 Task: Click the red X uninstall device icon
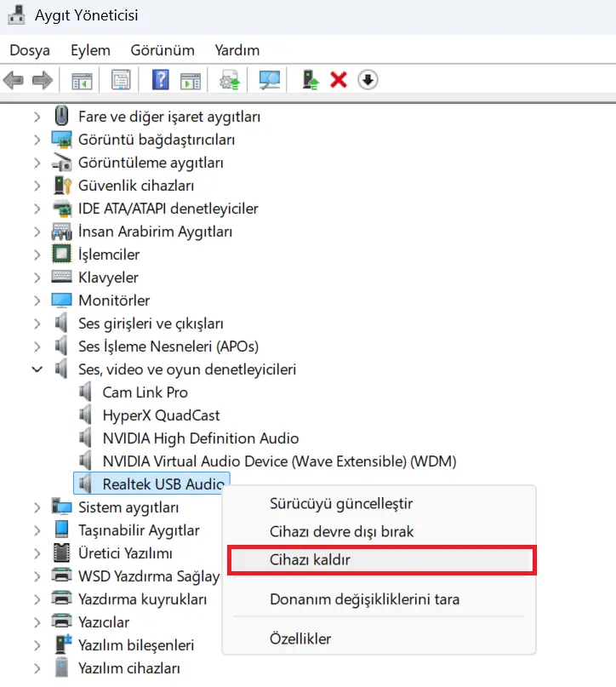coord(339,80)
